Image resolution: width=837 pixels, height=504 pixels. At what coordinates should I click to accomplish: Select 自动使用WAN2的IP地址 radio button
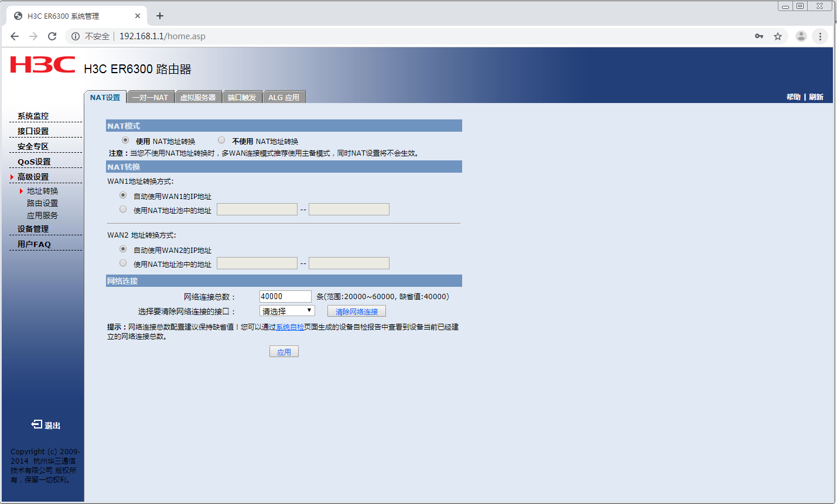tap(123, 249)
